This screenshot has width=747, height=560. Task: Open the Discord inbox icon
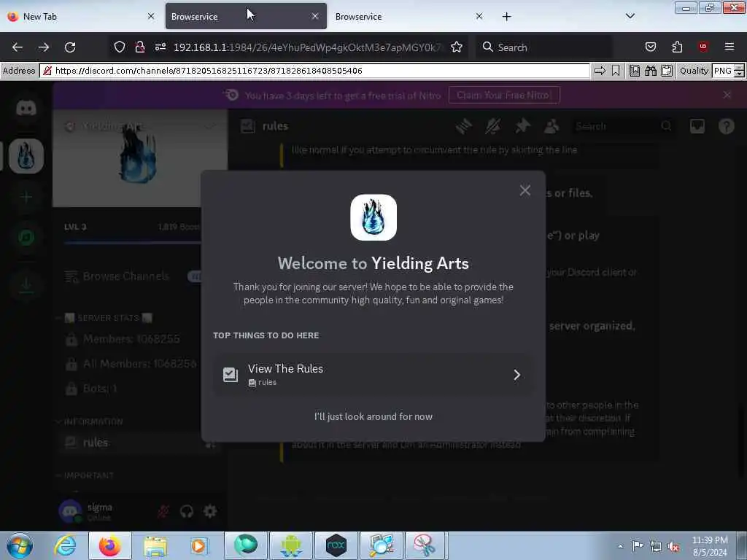click(697, 126)
